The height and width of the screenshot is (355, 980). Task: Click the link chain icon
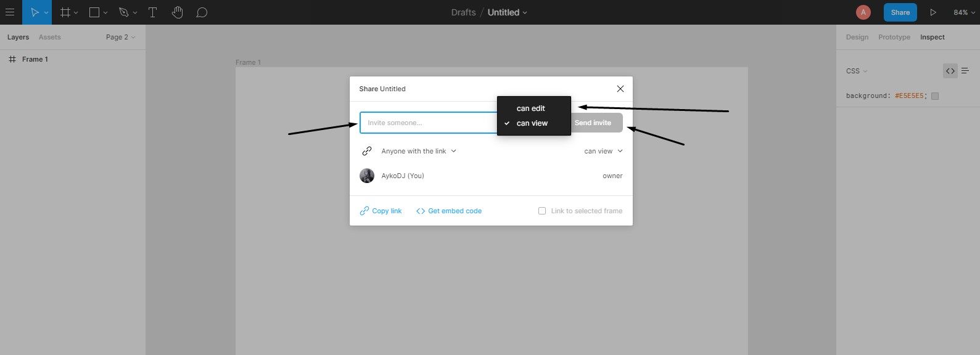(367, 151)
